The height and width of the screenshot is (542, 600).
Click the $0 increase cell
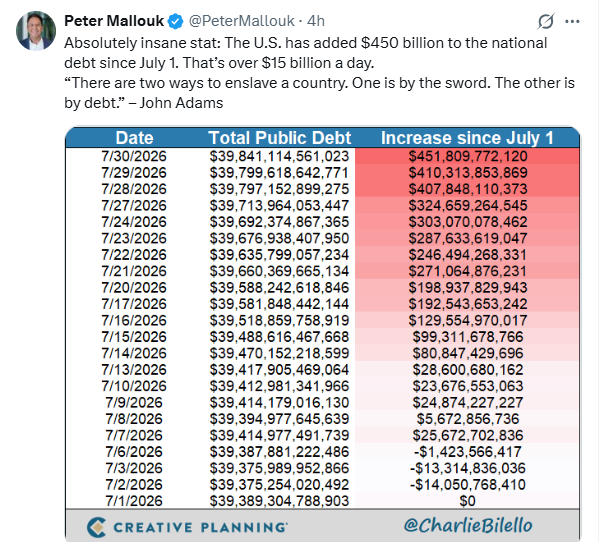(468, 501)
